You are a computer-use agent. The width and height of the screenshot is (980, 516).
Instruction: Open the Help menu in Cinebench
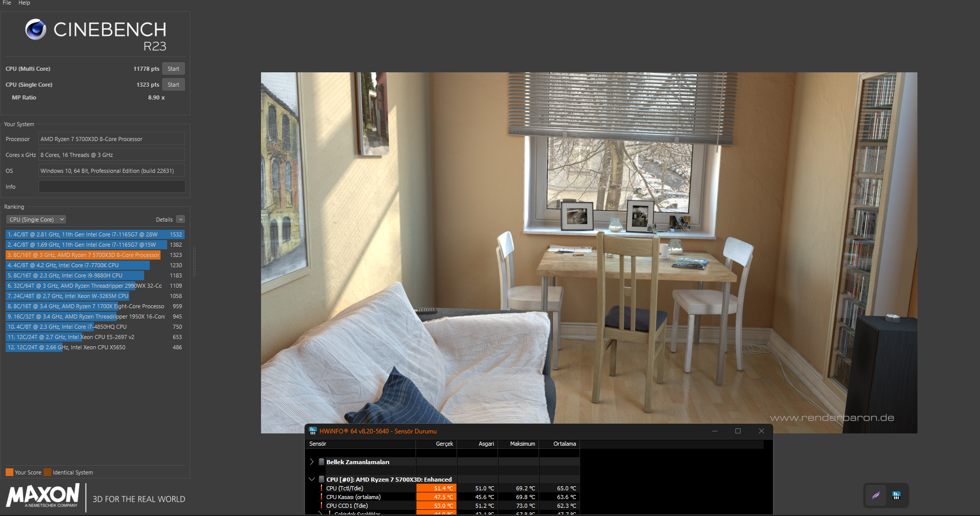coord(24,3)
